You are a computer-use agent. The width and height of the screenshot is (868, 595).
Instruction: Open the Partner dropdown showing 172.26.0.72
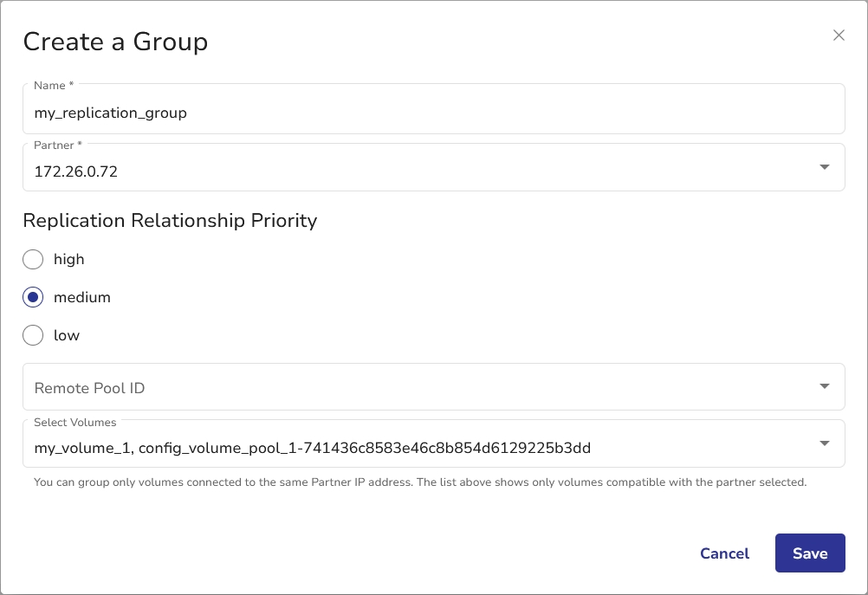[416, 171]
